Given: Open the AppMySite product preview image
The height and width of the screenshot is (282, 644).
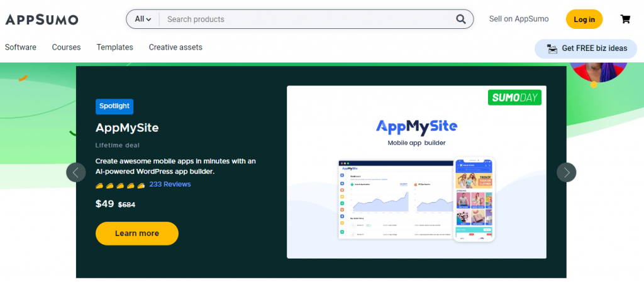Looking at the screenshot, I should coord(416,172).
